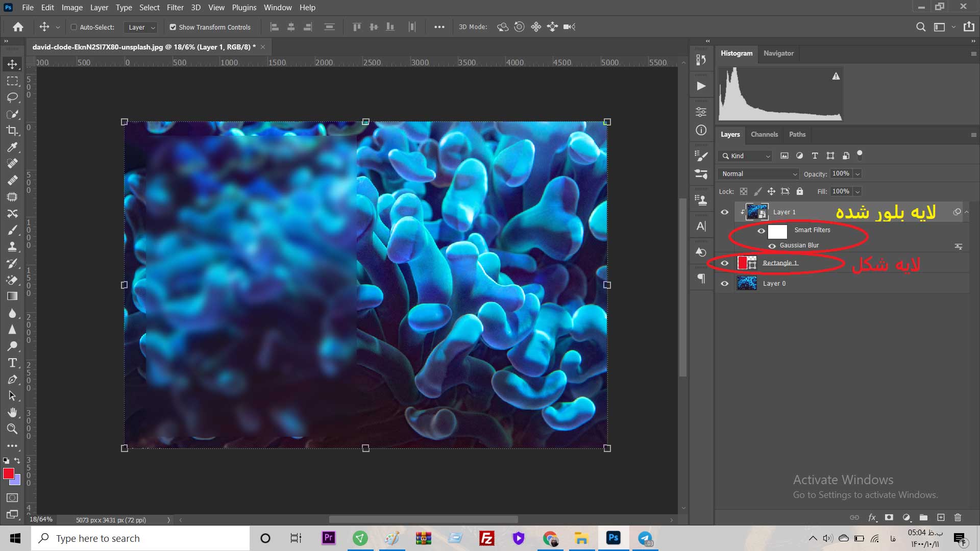
Task: Select the Pen tool
Action: coord(12,380)
